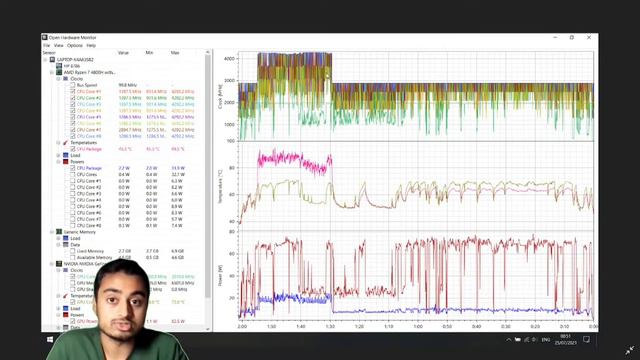Viewport: 640px width, 360px height.
Task: Collapse the NVIDIA GeForce node
Action: [52, 264]
